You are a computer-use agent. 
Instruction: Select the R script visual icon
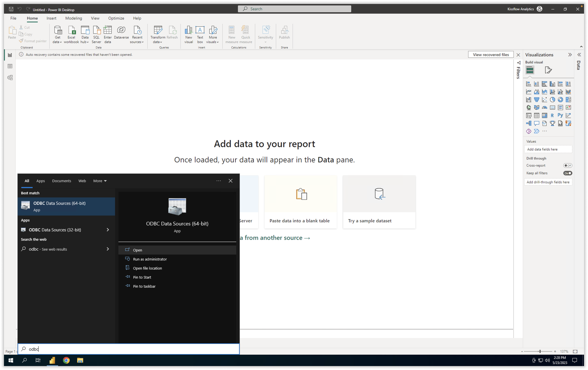(x=552, y=115)
